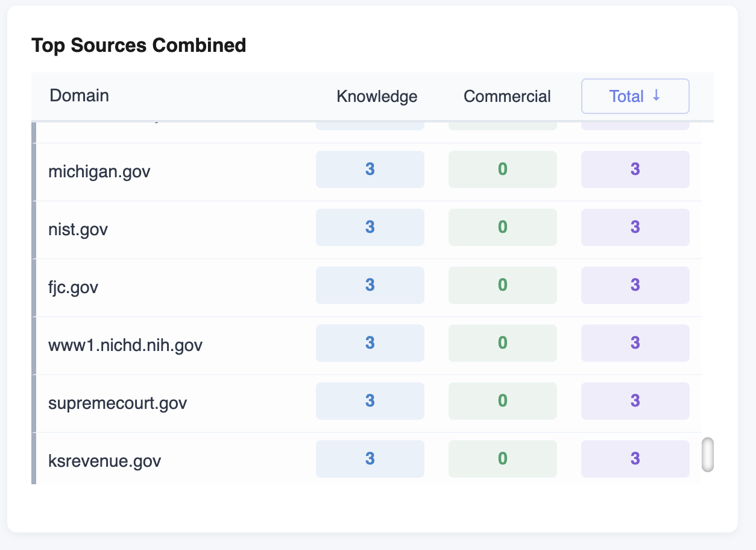Select the fjc.gov domain
The image size is (756, 550).
pyautogui.click(x=73, y=288)
